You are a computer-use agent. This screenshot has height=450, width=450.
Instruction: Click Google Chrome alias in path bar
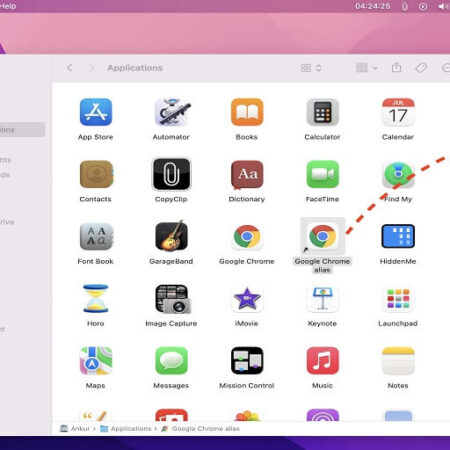coord(200,429)
